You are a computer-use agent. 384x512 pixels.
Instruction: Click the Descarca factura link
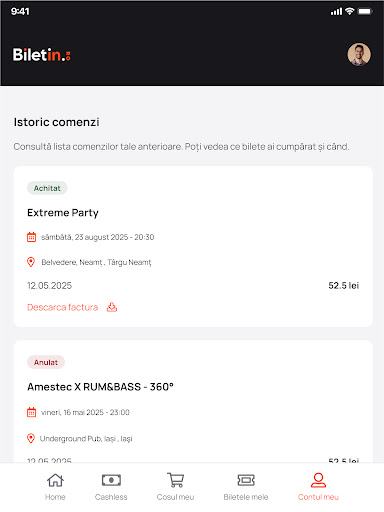click(62, 307)
